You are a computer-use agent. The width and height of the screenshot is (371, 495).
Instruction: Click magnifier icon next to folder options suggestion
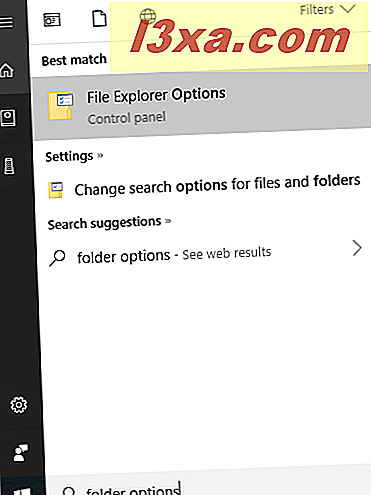(x=57, y=258)
